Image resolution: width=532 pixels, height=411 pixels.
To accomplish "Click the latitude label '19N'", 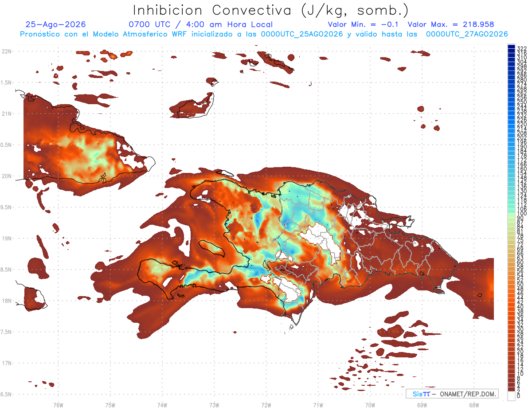I will [x=7, y=239].
